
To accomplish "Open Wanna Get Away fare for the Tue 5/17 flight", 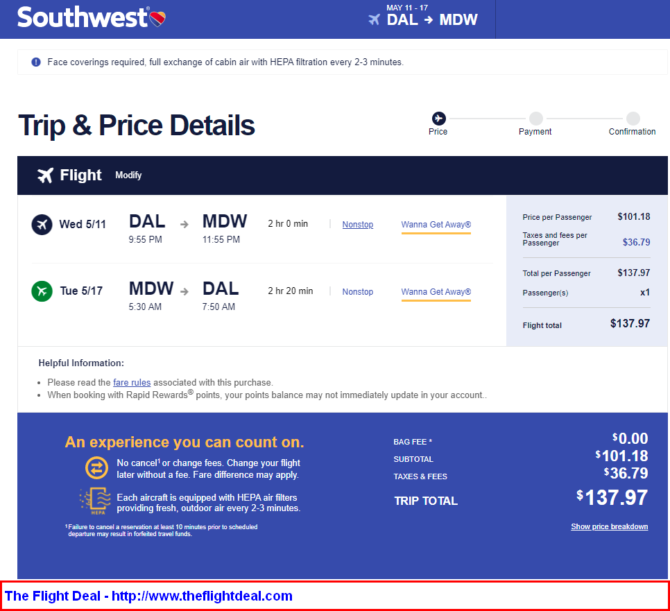I will [x=436, y=292].
